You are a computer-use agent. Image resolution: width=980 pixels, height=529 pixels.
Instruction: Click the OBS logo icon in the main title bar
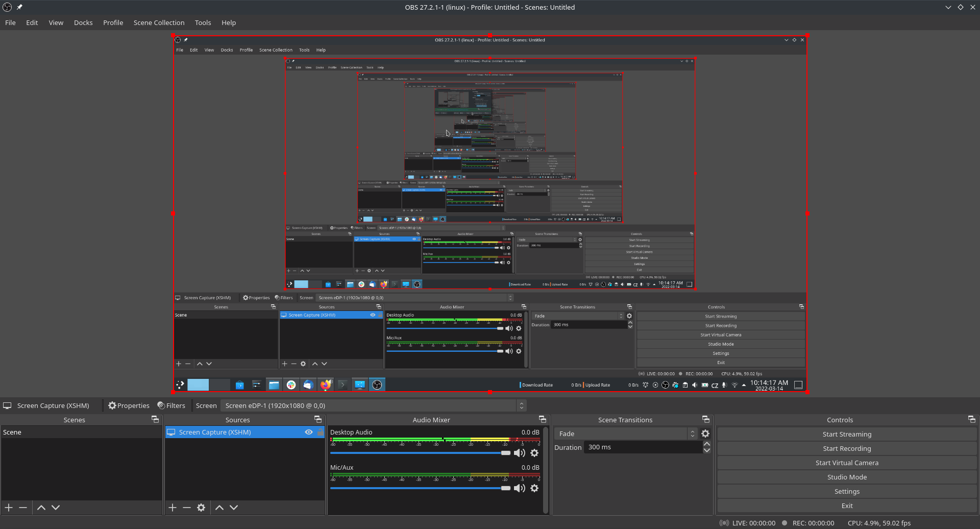click(x=7, y=7)
